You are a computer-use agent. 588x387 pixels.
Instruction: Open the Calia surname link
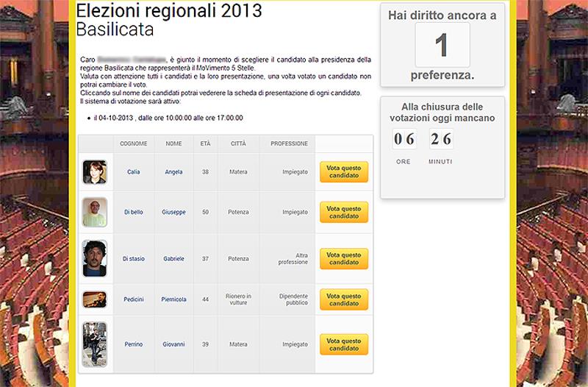point(133,172)
